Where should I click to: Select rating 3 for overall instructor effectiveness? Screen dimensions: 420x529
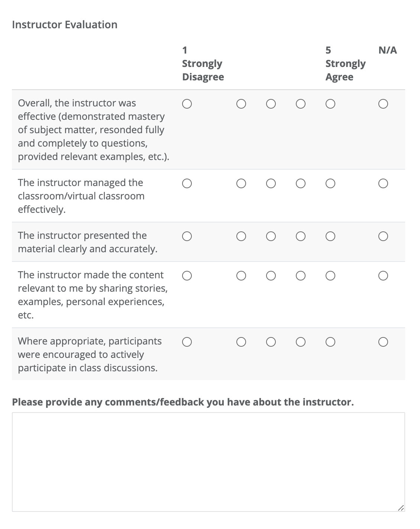point(271,104)
